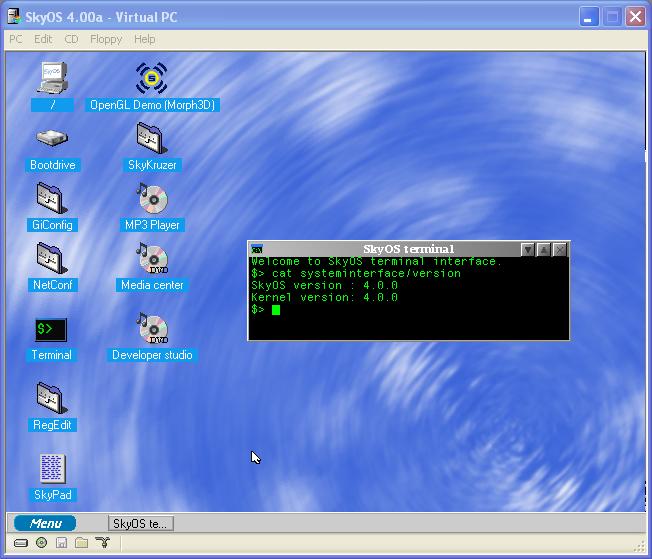
Task: Minimize the Virtual PC window
Action: (589, 17)
